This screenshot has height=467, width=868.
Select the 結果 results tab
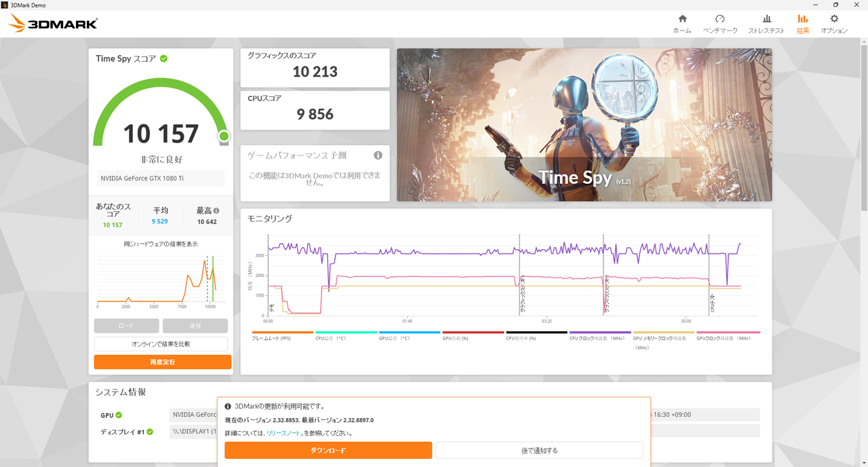803,24
